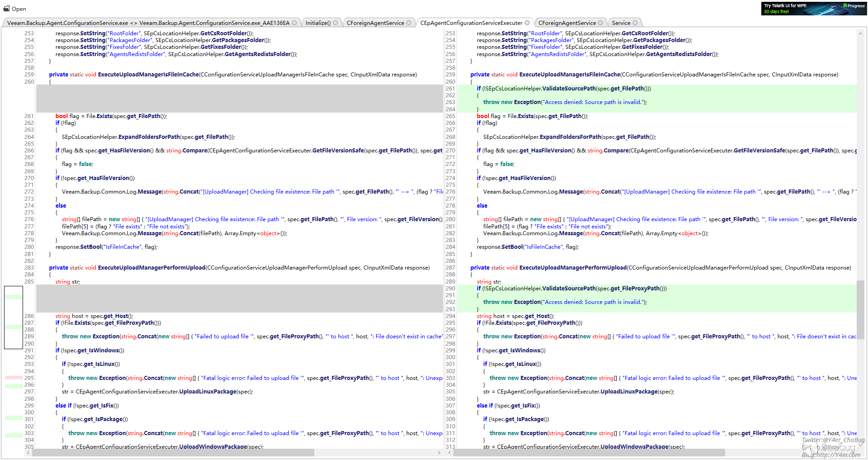This screenshot has width=868, height=460.
Task: Close the CForeignAgentService tab left of Service
Action: click(600, 23)
